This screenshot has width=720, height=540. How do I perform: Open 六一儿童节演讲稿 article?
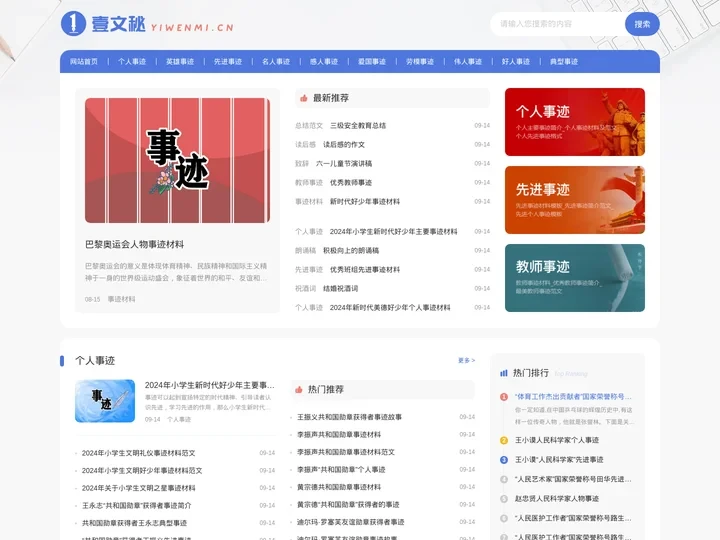tap(344, 163)
